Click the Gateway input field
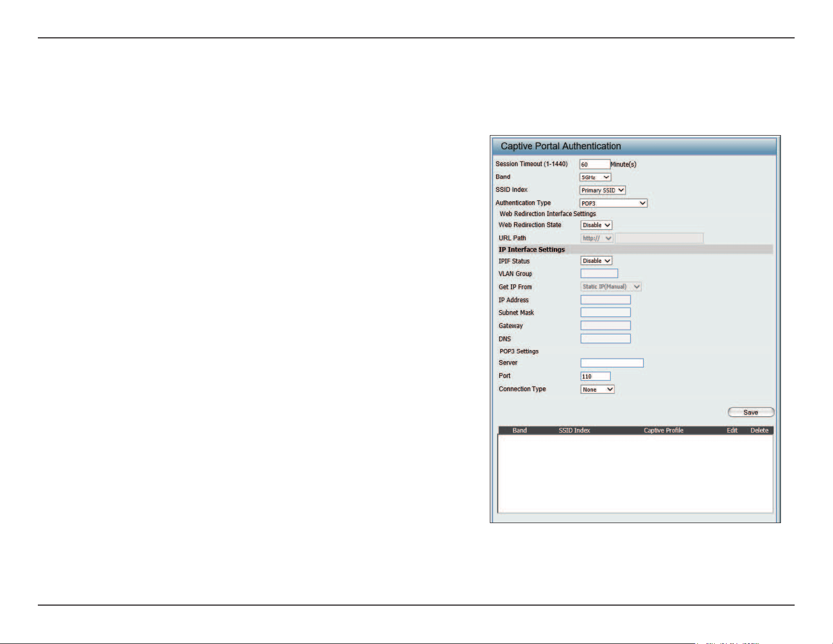 pos(605,325)
